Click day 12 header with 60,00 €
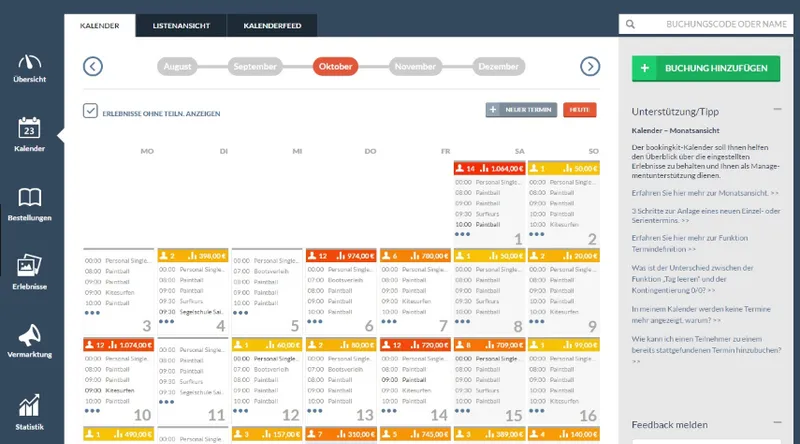Image resolution: width=800 pixels, height=444 pixels. (267, 344)
